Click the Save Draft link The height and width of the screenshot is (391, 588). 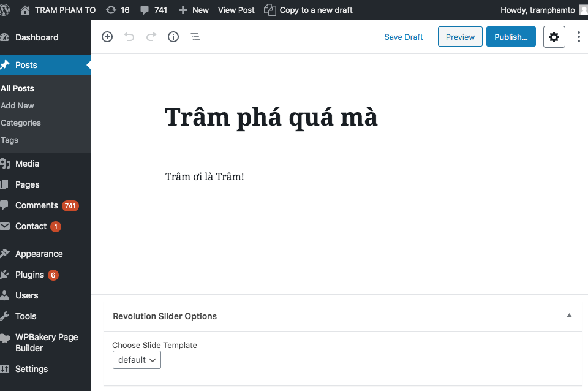point(404,37)
